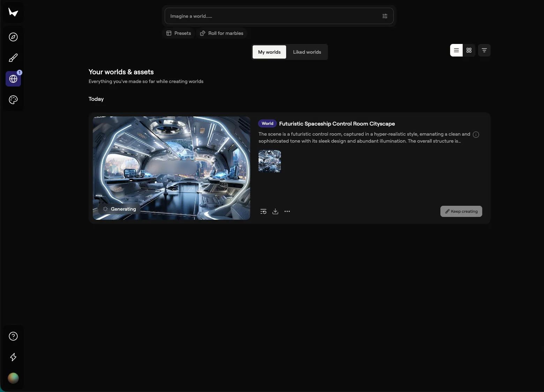The width and height of the screenshot is (544, 392).
Task: Click the Imagine a world input field
Action: point(272,16)
